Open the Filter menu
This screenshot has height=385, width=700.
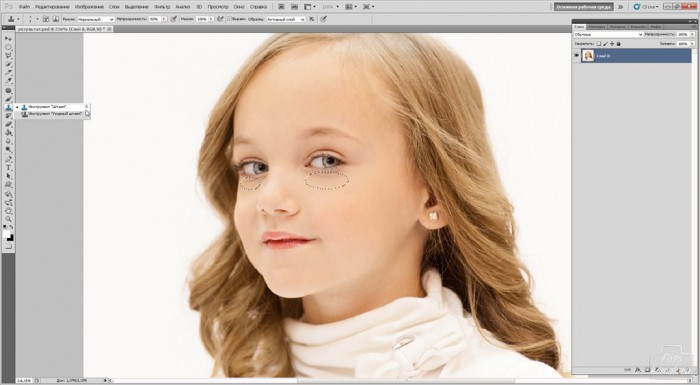pyautogui.click(x=162, y=7)
